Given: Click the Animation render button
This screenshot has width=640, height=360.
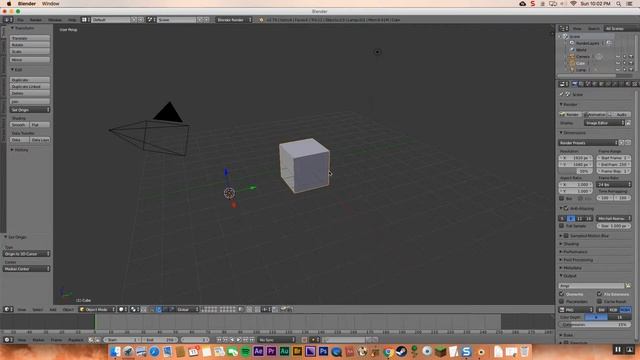Looking at the screenshot, I should (x=594, y=115).
